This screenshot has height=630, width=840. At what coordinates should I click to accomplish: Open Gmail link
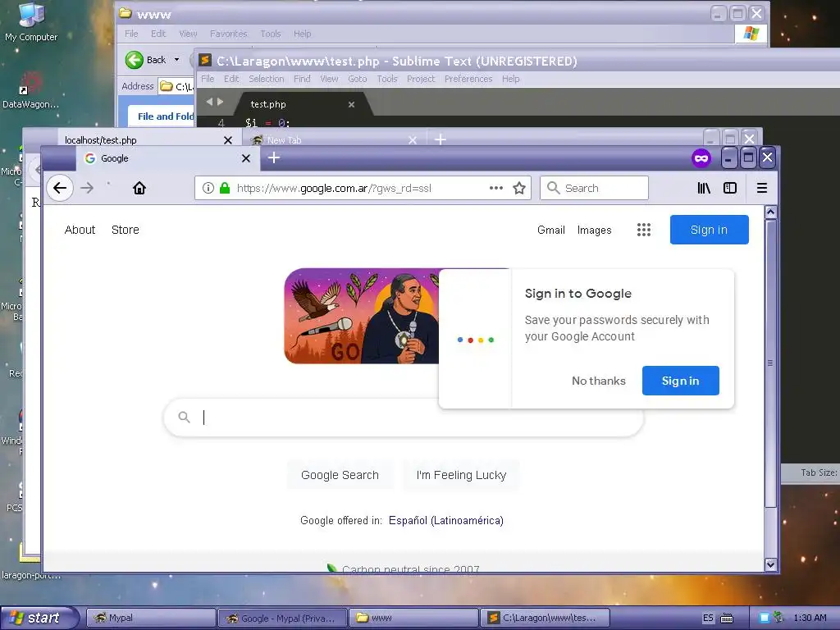click(x=550, y=231)
